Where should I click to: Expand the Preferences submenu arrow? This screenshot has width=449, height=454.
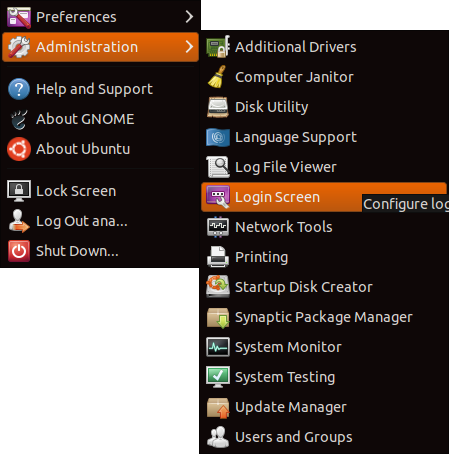pos(189,17)
